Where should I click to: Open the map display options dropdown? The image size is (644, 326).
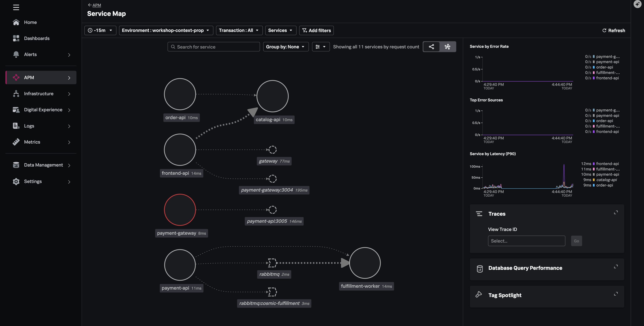click(321, 46)
